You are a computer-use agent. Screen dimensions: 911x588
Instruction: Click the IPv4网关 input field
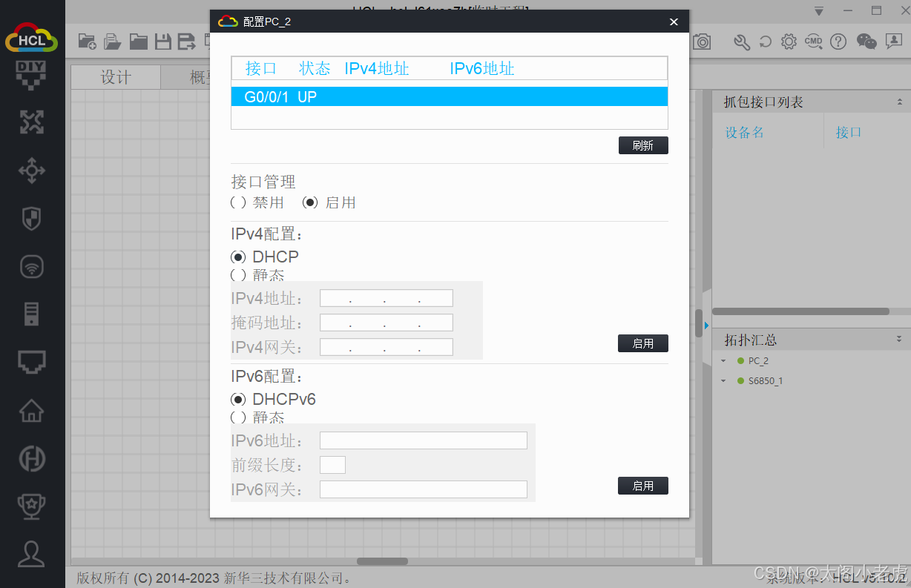click(x=387, y=347)
